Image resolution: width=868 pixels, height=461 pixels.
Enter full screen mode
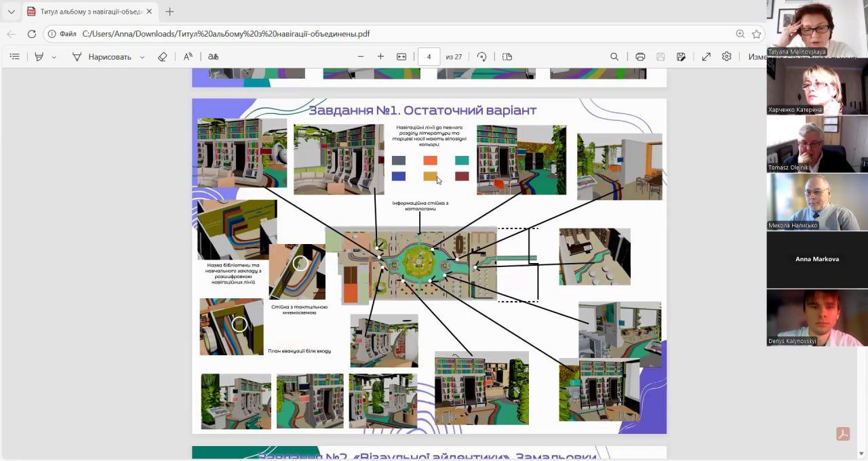point(706,57)
